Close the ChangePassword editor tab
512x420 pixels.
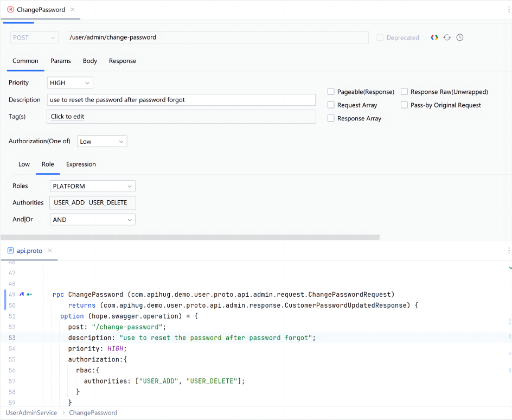tap(73, 10)
